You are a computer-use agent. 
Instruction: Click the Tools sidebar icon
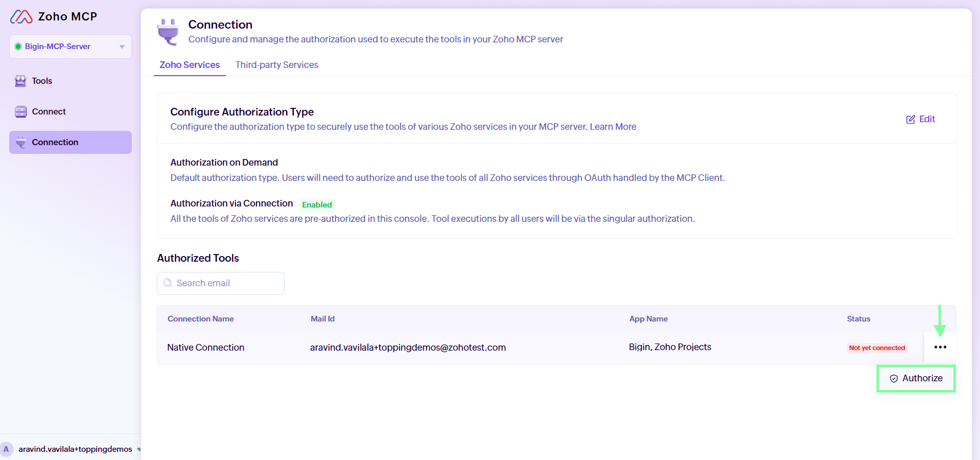20,81
